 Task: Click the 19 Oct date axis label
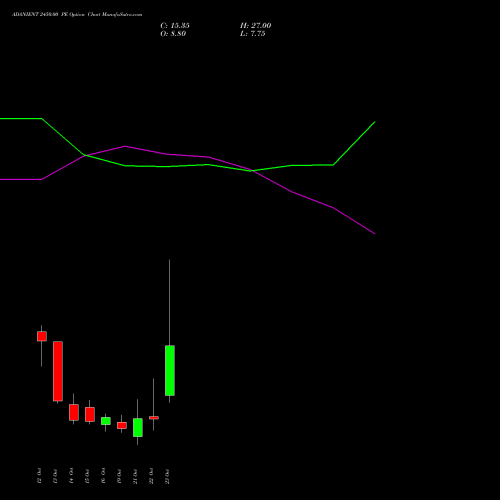pos(119,476)
